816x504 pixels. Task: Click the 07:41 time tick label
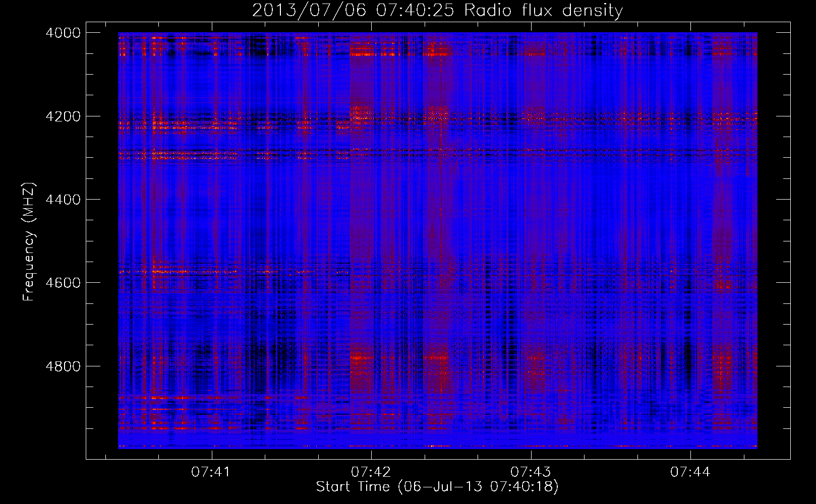click(211, 472)
